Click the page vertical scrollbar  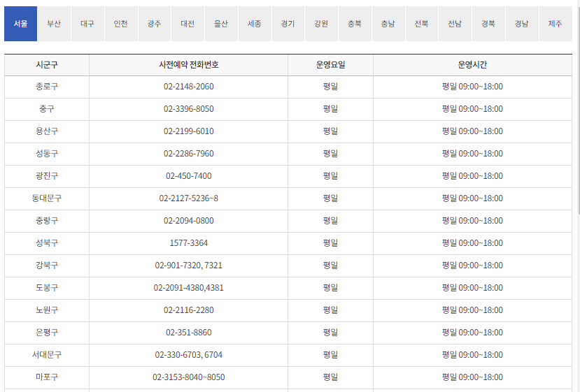coord(578,111)
